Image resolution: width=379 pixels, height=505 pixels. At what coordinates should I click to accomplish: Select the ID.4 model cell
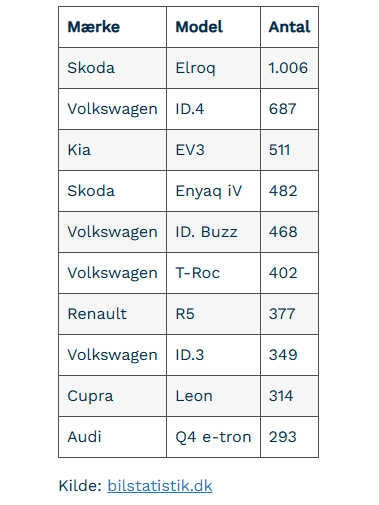click(213, 109)
